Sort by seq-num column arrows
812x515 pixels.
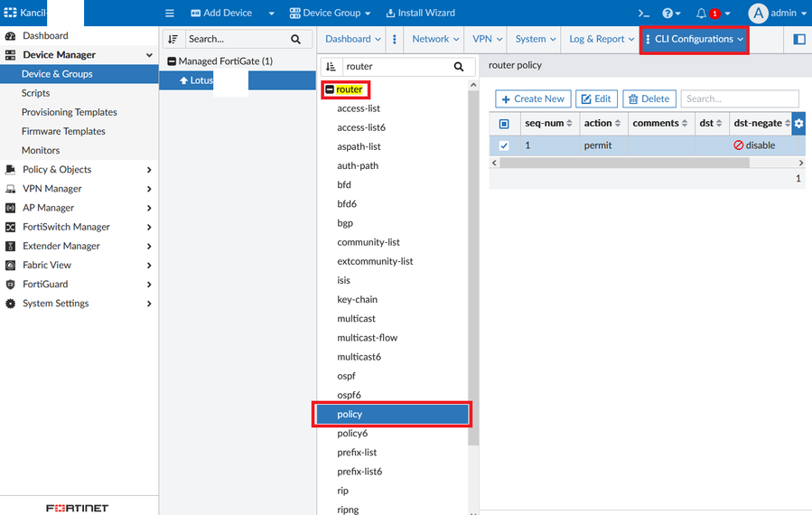point(570,123)
